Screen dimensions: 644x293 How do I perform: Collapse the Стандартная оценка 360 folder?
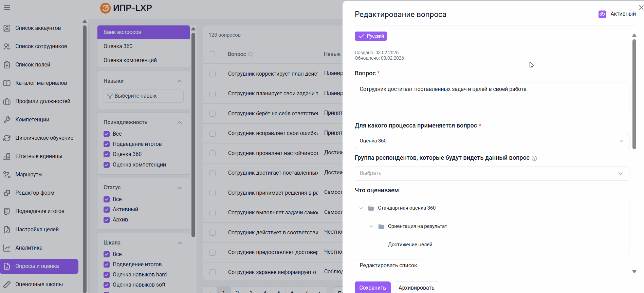coord(361,208)
